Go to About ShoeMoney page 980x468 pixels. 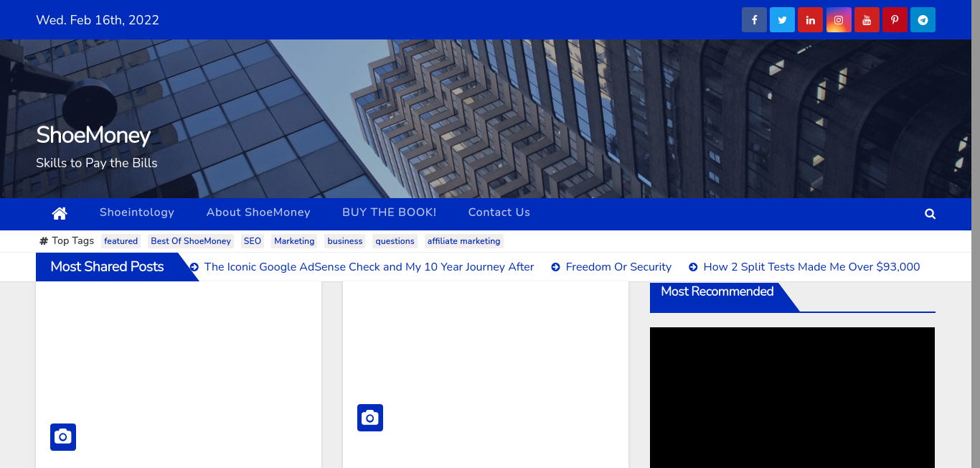click(258, 212)
